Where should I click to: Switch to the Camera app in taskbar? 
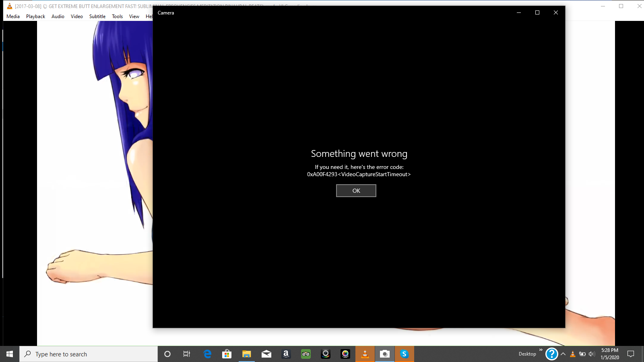click(x=385, y=354)
